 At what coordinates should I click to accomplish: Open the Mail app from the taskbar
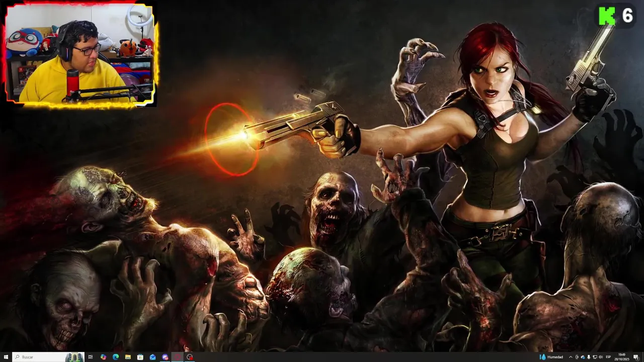[152, 357]
